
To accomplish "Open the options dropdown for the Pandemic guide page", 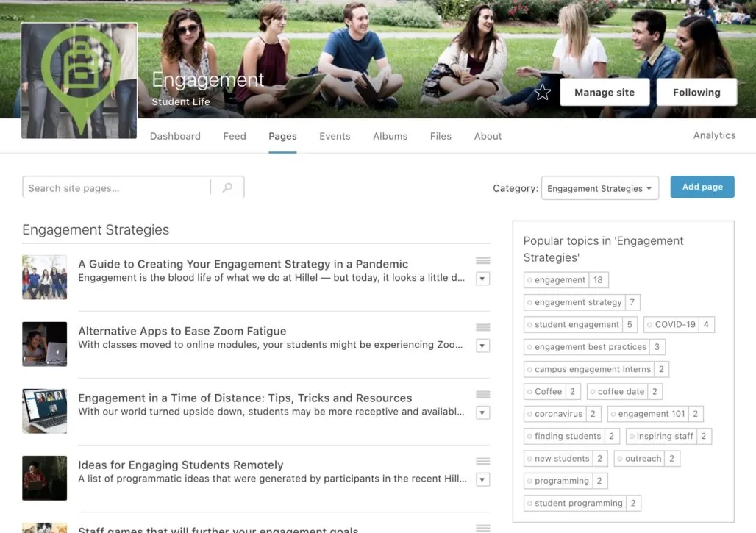I will pos(482,279).
